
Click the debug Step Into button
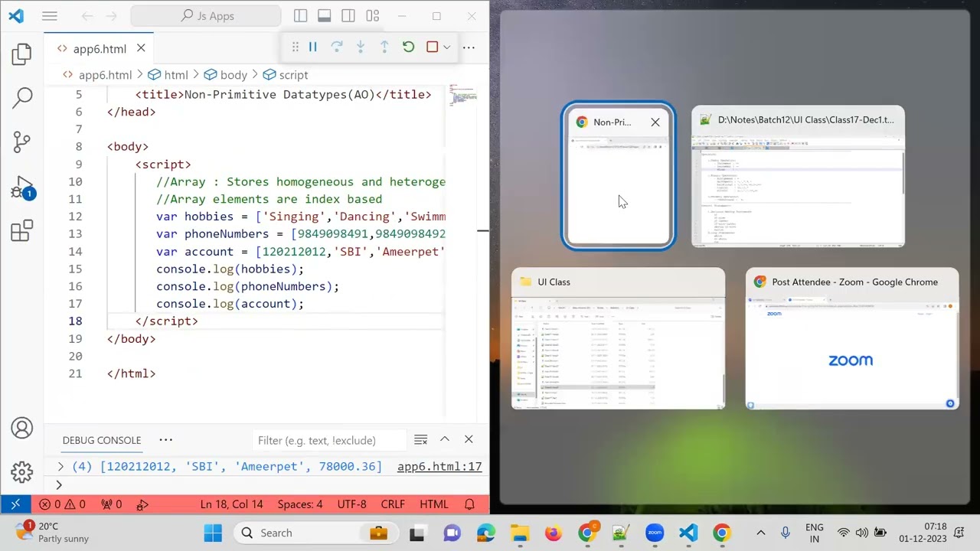coord(360,47)
